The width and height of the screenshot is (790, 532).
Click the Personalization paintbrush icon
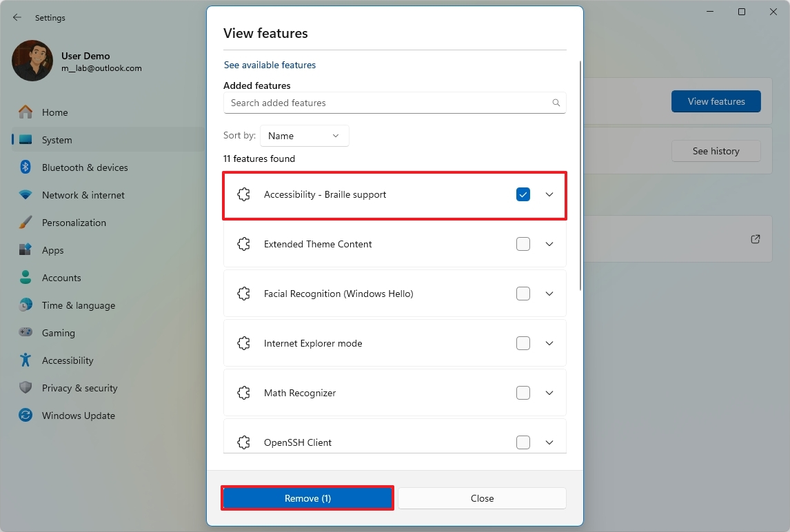26,223
